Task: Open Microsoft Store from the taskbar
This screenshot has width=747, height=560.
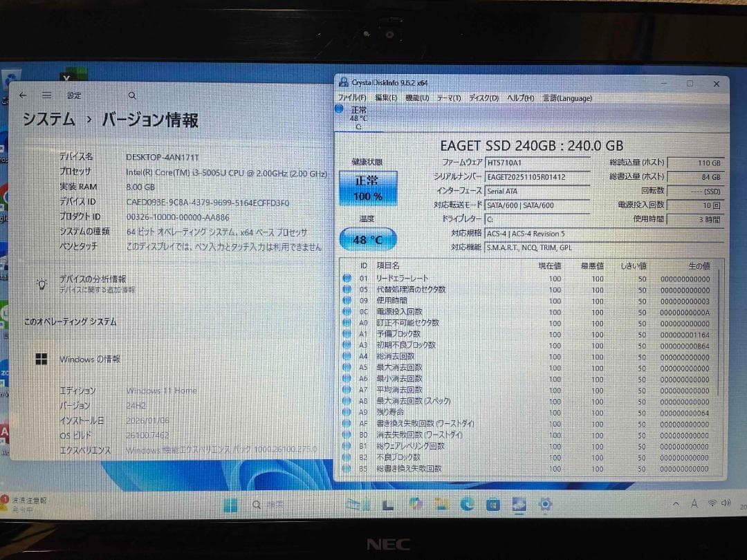Action: [493, 504]
